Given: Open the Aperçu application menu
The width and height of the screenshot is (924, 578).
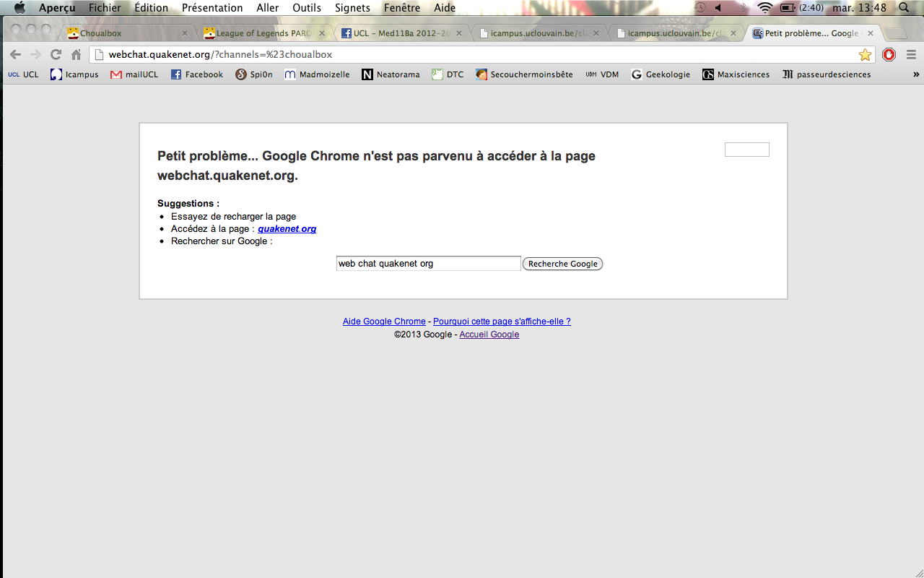Looking at the screenshot, I should [x=57, y=8].
